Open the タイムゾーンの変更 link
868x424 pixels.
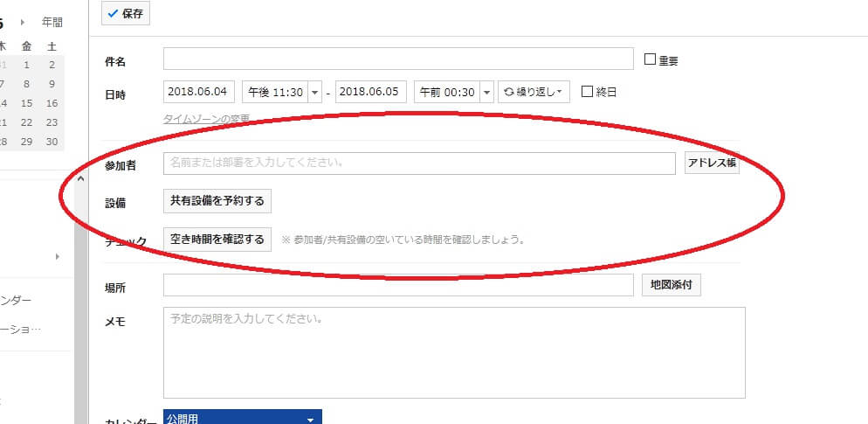click(x=206, y=118)
